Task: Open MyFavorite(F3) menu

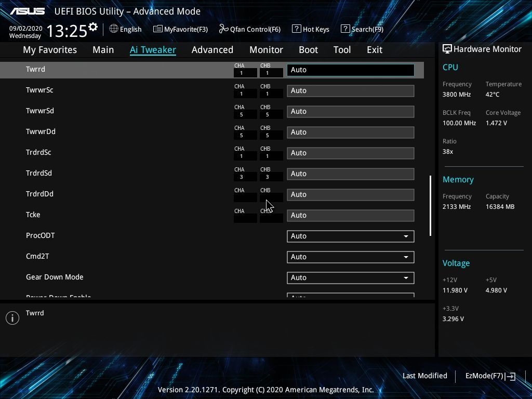Action: click(x=186, y=29)
